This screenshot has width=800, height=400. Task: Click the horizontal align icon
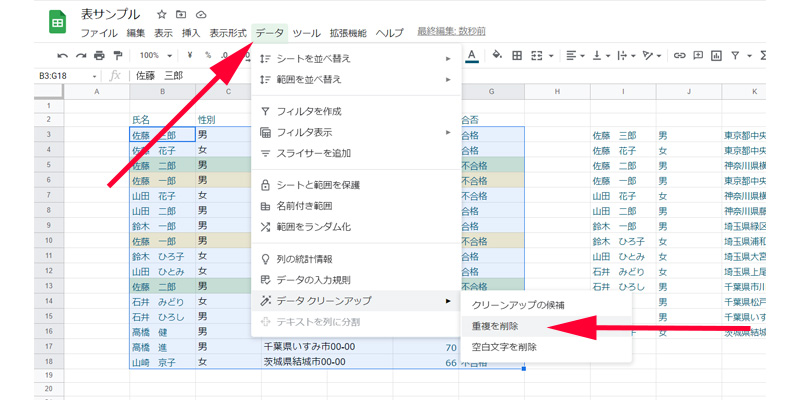pos(571,55)
